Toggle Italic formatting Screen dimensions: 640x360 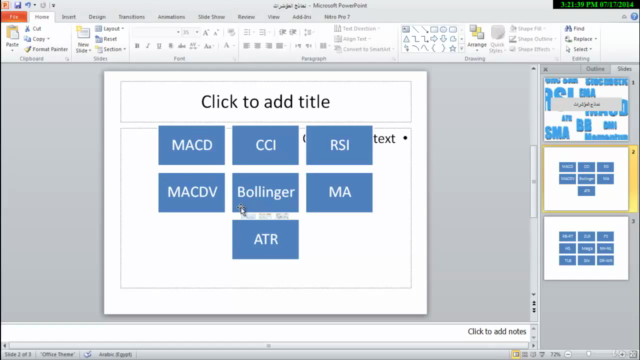[x=148, y=46]
